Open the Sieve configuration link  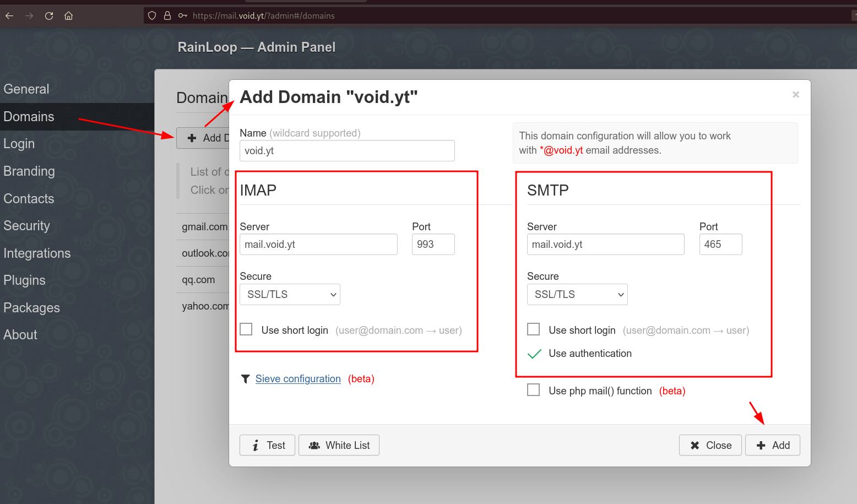(x=298, y=379)
